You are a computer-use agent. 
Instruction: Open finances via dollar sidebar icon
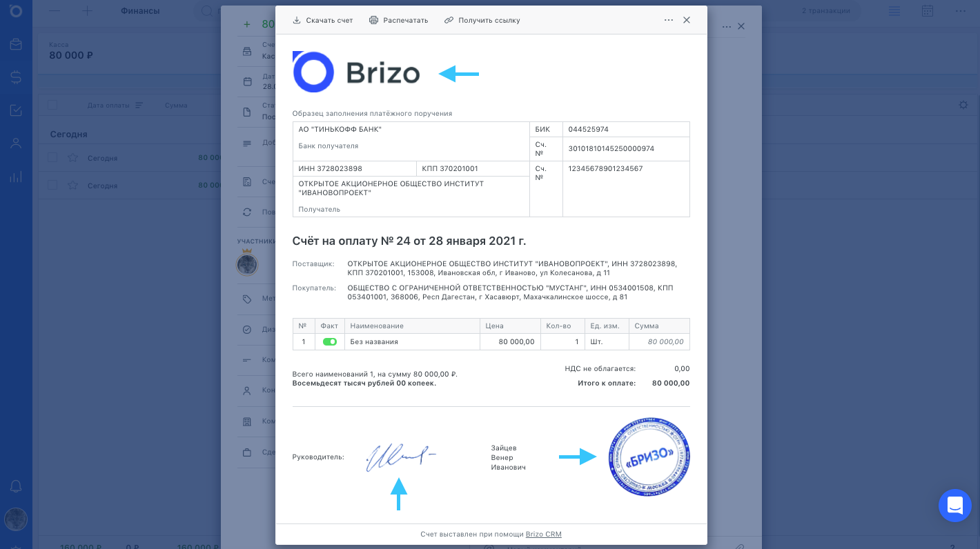[16, 77]
